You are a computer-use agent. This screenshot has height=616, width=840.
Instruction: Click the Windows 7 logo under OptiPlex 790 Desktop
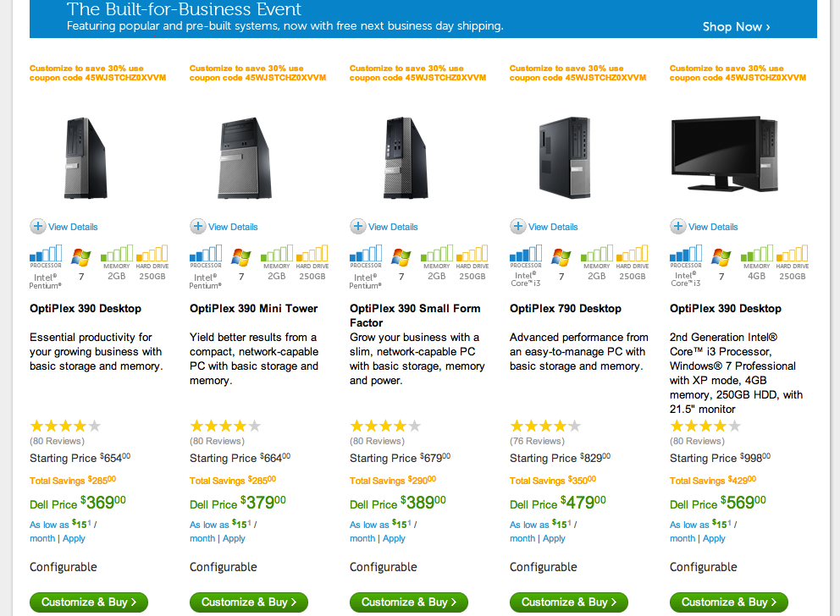point(561,257)
